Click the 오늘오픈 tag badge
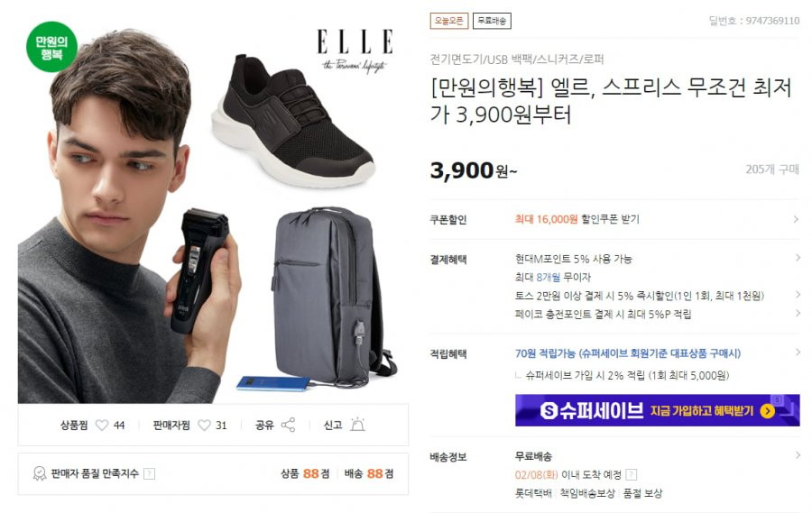 click(x=449, y=21)
